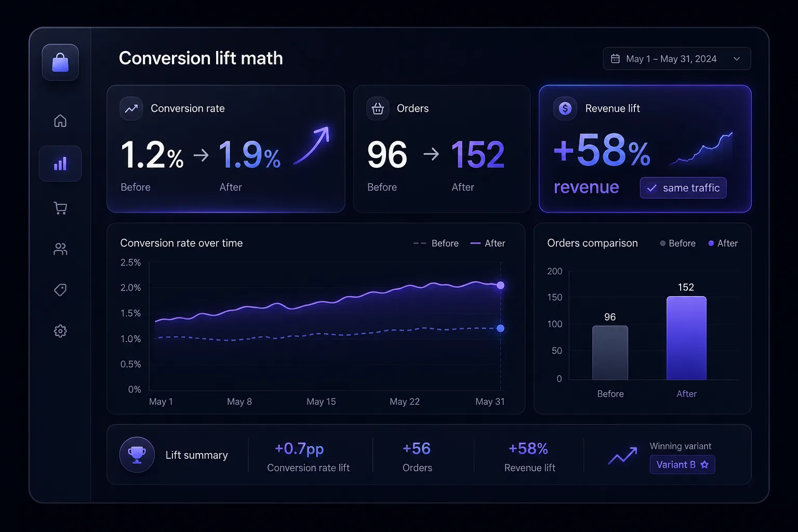
Task: Click the Conversion rate over time heading
Action: (x=181, y=243)
